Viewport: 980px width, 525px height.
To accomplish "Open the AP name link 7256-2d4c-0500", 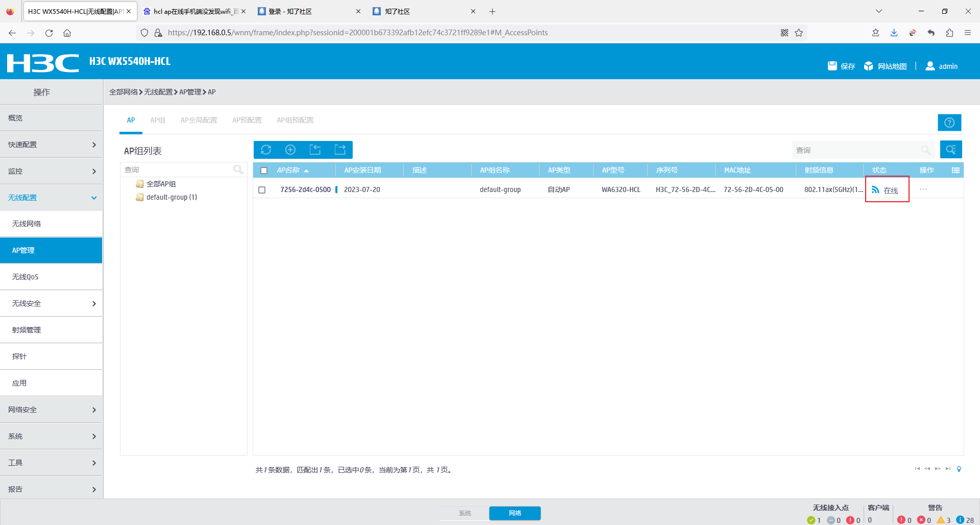I will (305, 189).
